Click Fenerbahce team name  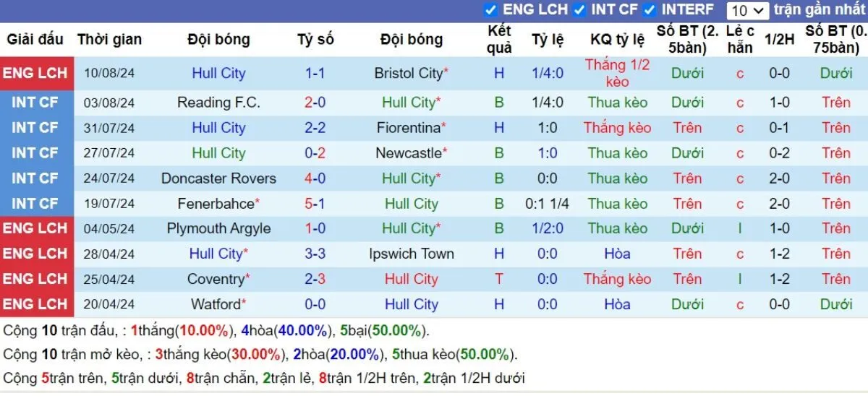click(x=216, y=204)
